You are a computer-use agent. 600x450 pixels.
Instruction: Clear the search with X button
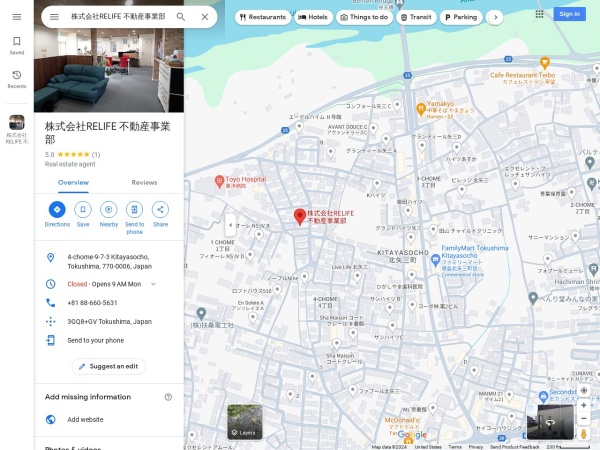tap(205, 17)
